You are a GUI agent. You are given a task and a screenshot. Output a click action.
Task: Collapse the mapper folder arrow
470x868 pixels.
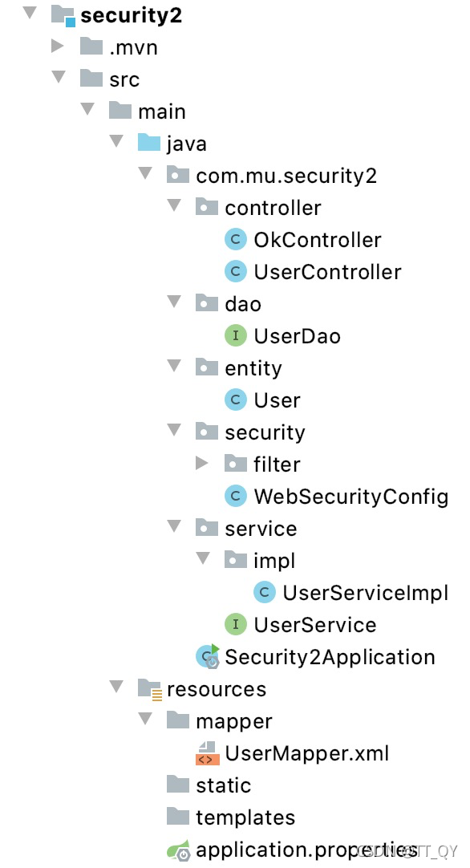pyautogui.click(x=145, y=719)
